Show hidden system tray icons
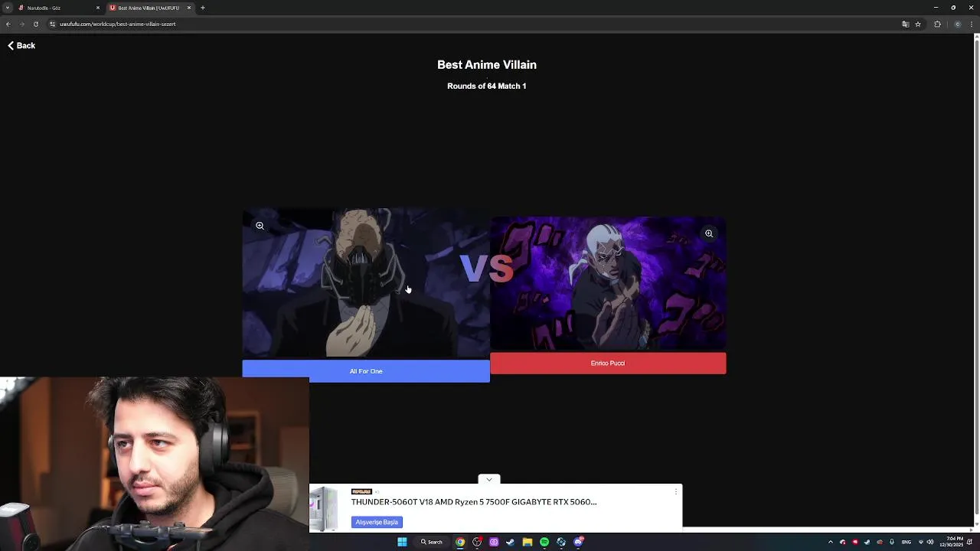The image size is (980, 551). 830,542
